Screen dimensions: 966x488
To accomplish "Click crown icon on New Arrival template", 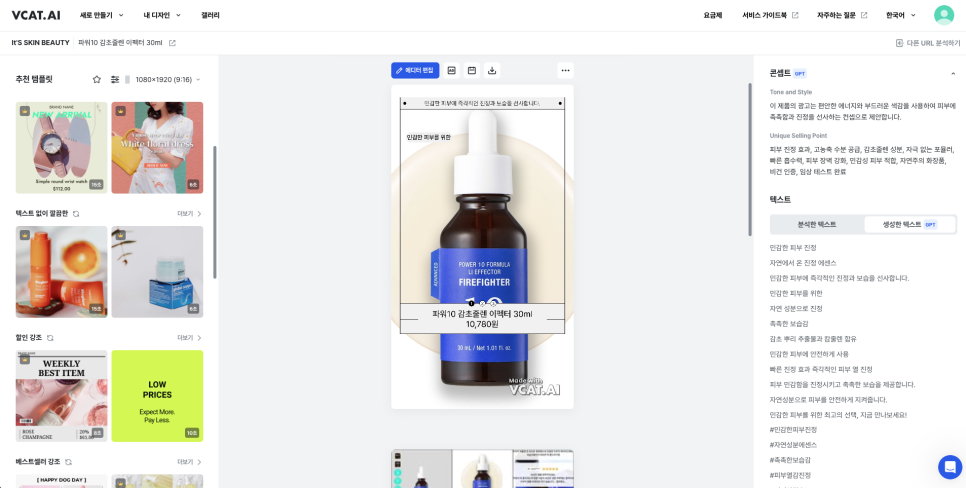I will [x=25, y=112].
